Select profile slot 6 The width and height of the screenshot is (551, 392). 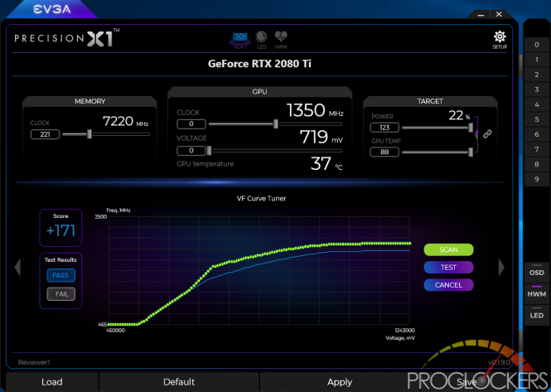[537, 134]
